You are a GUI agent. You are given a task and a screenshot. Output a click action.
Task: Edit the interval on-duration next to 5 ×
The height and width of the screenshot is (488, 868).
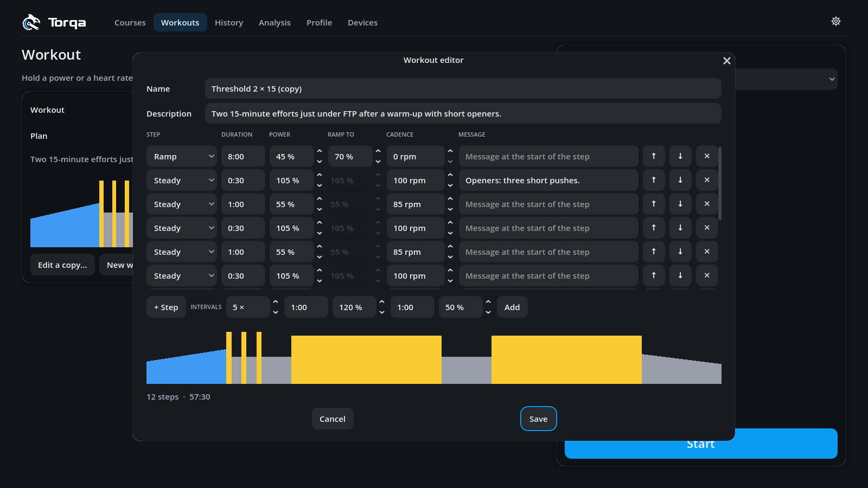click(x=306, y=307)
